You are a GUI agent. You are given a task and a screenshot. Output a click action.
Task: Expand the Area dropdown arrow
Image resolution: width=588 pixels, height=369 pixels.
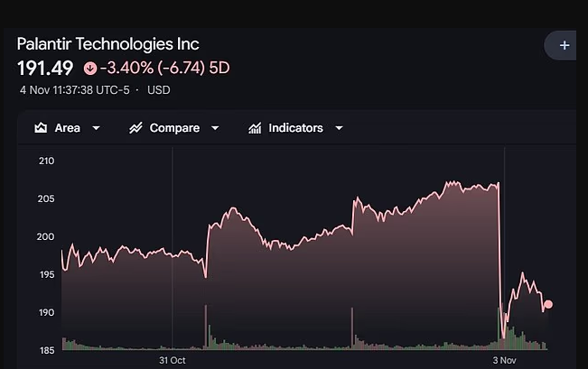pos(97,128)
